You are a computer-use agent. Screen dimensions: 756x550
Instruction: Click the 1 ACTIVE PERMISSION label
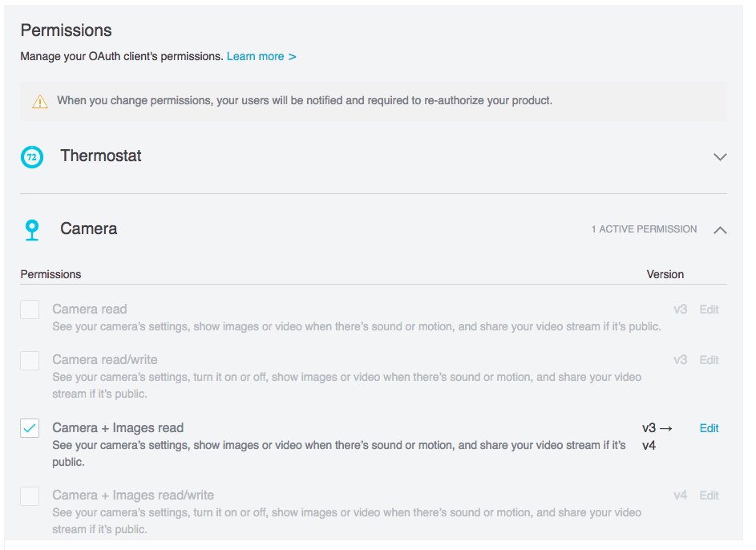[644, 229]
